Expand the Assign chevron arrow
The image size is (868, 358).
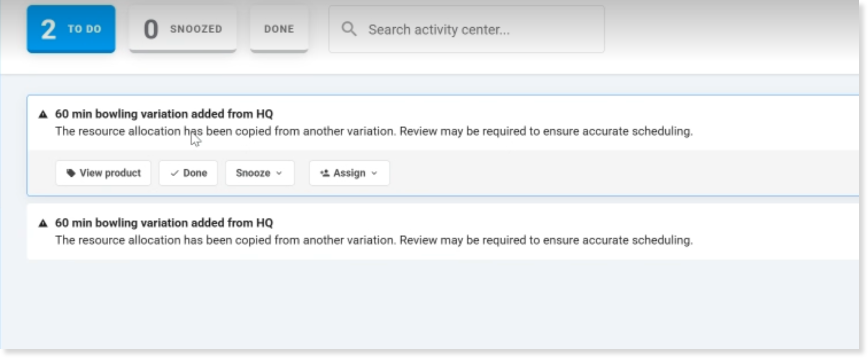(x=374, y=173)
